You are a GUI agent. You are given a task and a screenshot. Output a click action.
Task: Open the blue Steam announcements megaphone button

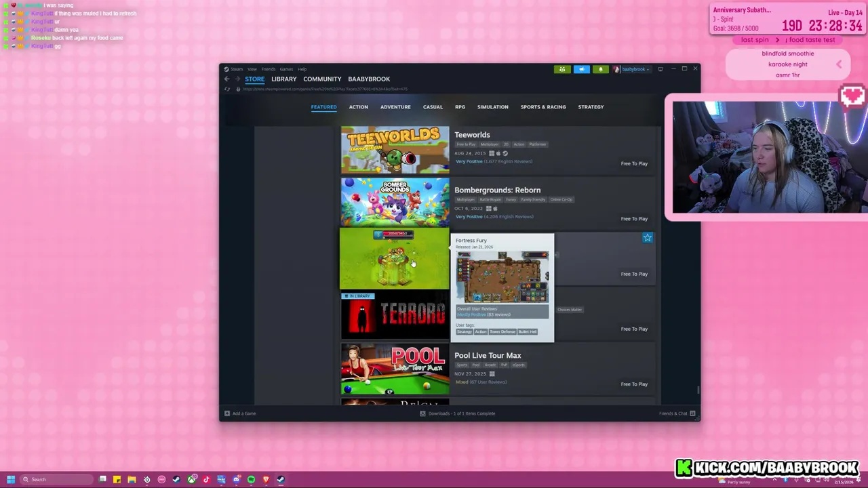[582, 69]
